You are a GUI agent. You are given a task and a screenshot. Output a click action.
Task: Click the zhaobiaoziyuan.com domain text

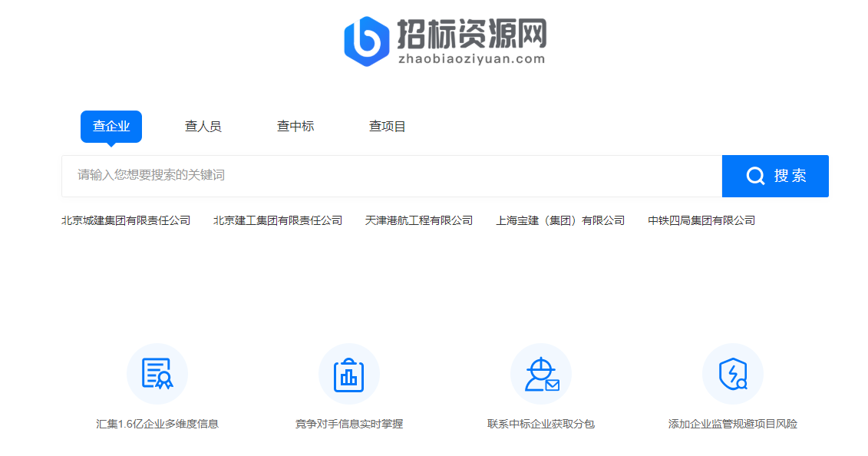point(472,58)
